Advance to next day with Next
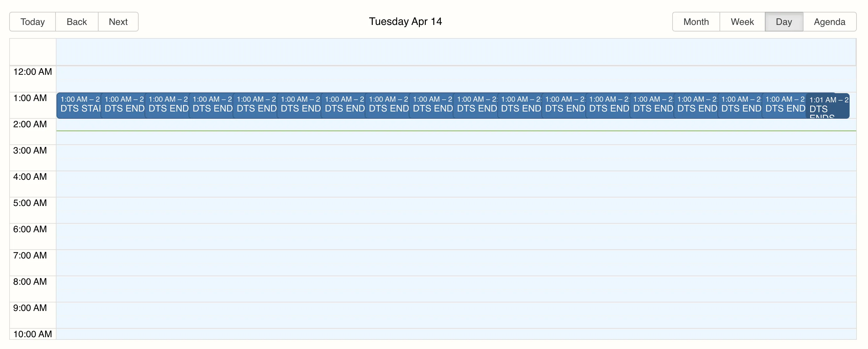The width and height of the screenshot is (868, 349). pos(118,22)
